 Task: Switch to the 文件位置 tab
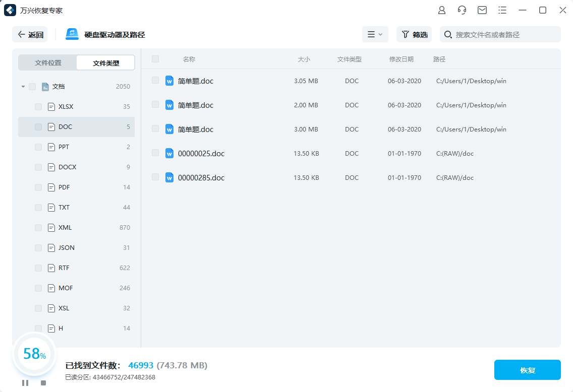coord(48,63)
